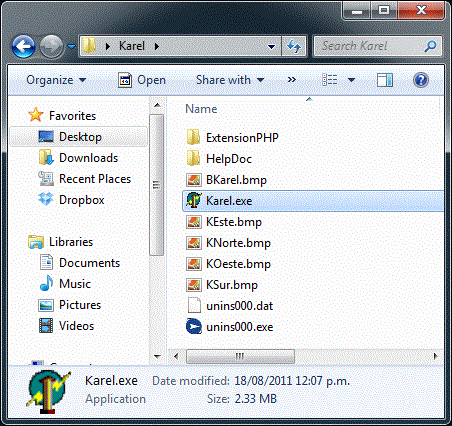Click the greyed Forward navigation arrow
This screenshot has height=426, width=452.
51,46
